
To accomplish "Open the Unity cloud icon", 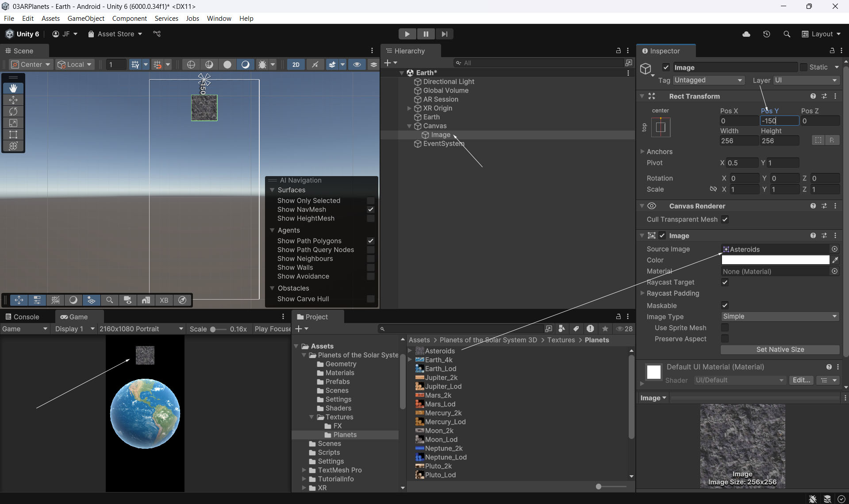I will tap(746, 34).
